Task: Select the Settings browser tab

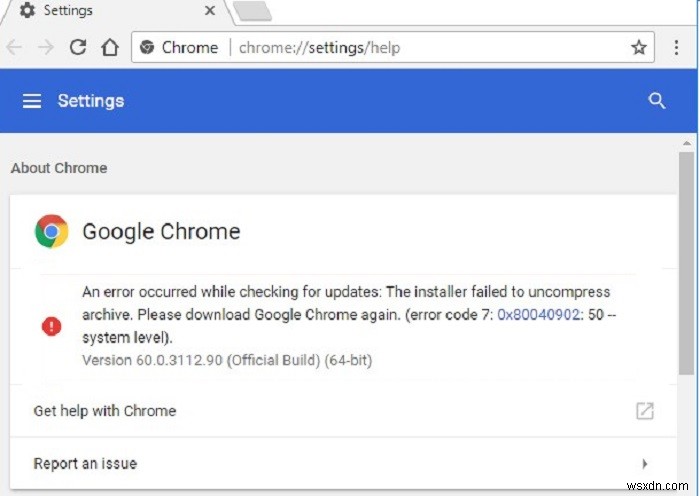Action: (116, 11)
